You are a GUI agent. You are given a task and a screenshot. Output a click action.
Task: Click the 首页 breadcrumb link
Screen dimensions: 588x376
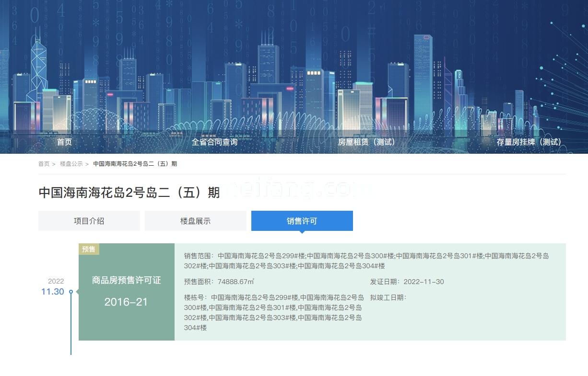44,164
